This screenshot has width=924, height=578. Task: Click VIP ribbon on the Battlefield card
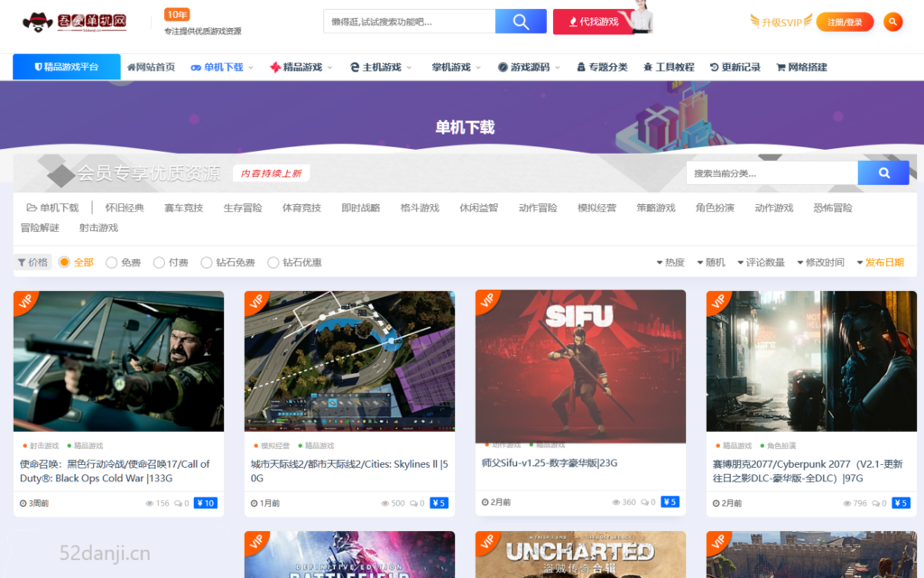(x=256, y=543)
